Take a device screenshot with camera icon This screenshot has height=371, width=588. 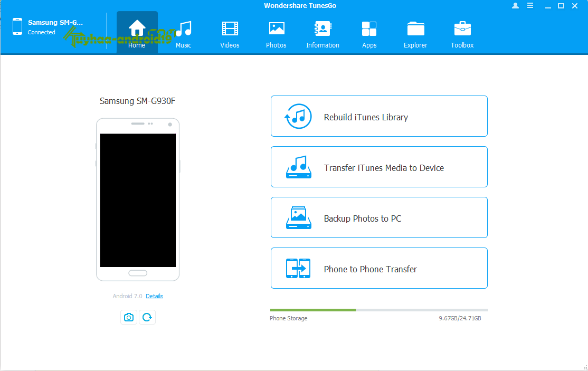tap(129, 317)
